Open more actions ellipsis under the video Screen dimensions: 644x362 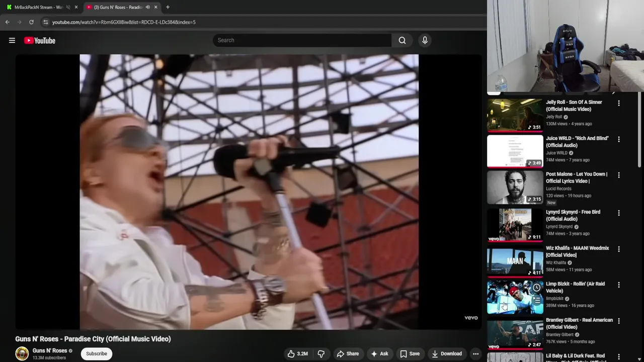tap(475, 353)
